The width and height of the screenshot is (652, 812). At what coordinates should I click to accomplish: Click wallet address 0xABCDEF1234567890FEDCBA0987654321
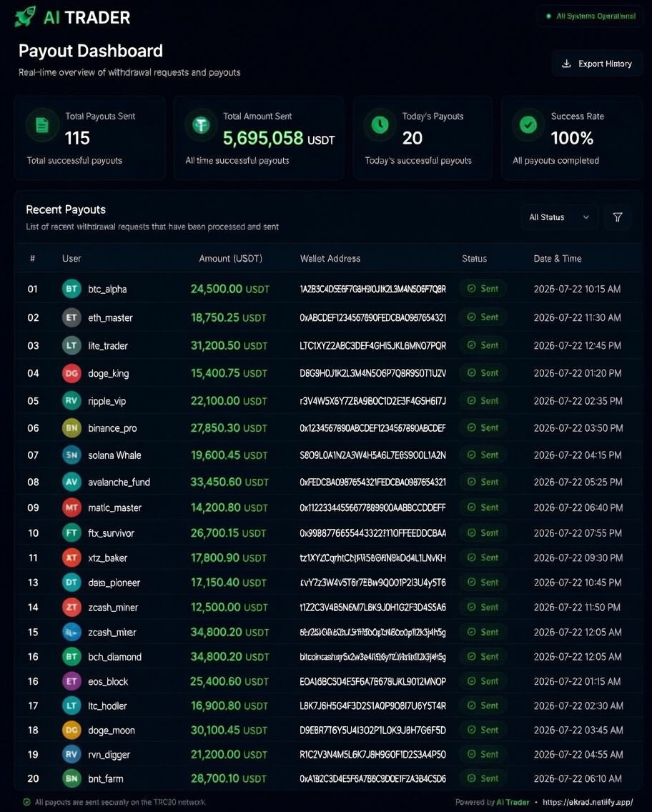click(x=373, y=317)
